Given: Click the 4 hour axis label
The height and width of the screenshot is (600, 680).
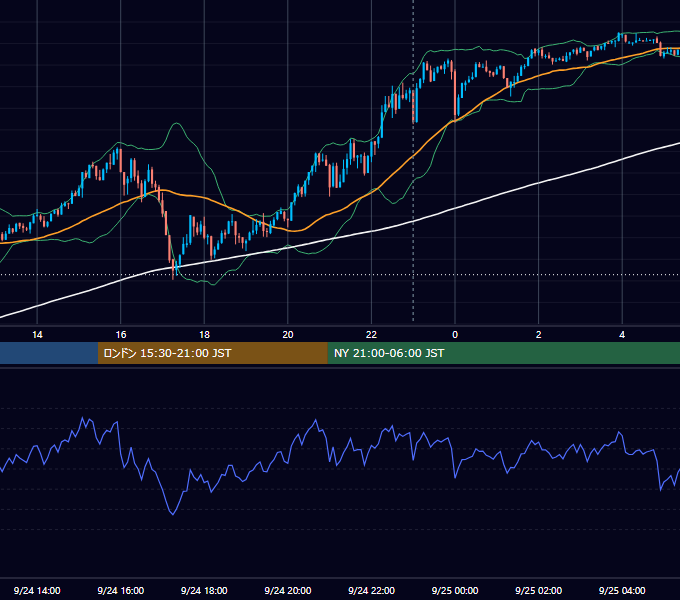Looking at the screenshot, I should click(622, 335).
